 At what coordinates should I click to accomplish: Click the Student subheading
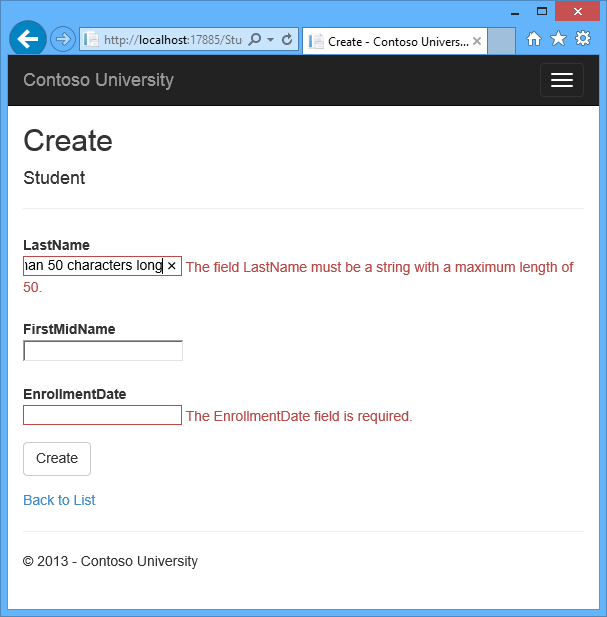click(54, 178)
